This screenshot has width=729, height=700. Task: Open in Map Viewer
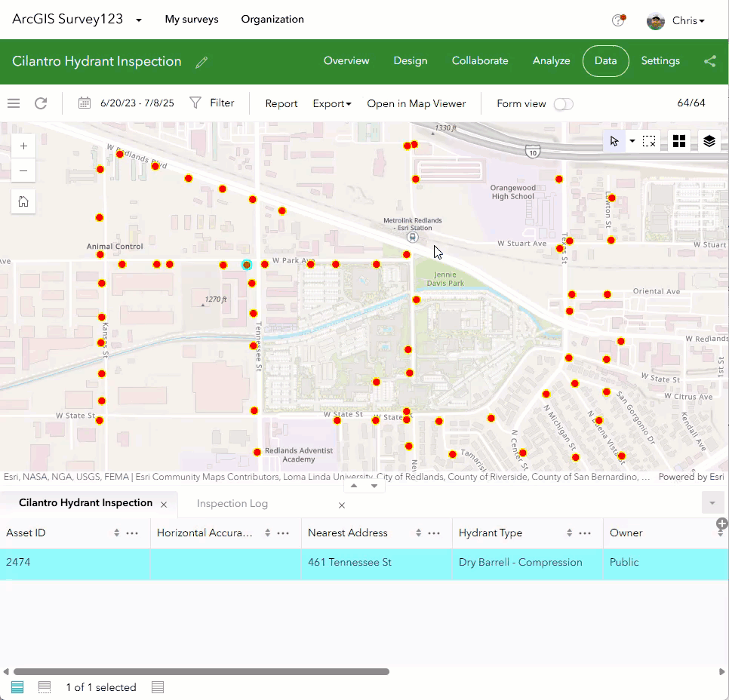pyautogui.click(x=417, y=103)
